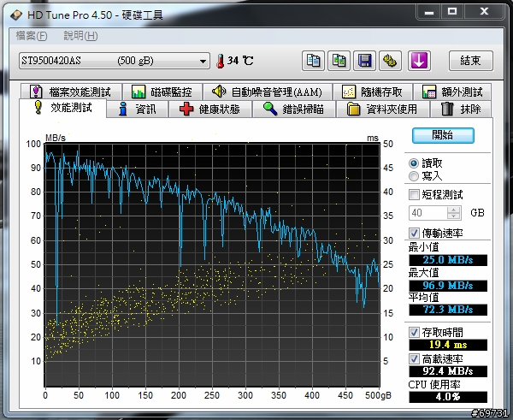
Task: Click the purple download arrow icon
Action: pos(419,61)
